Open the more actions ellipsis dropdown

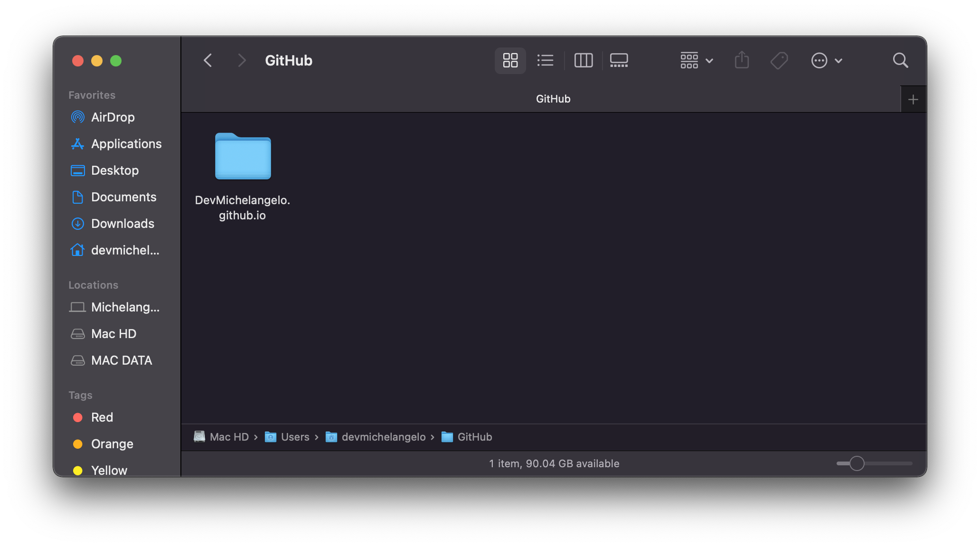(827, 60)
